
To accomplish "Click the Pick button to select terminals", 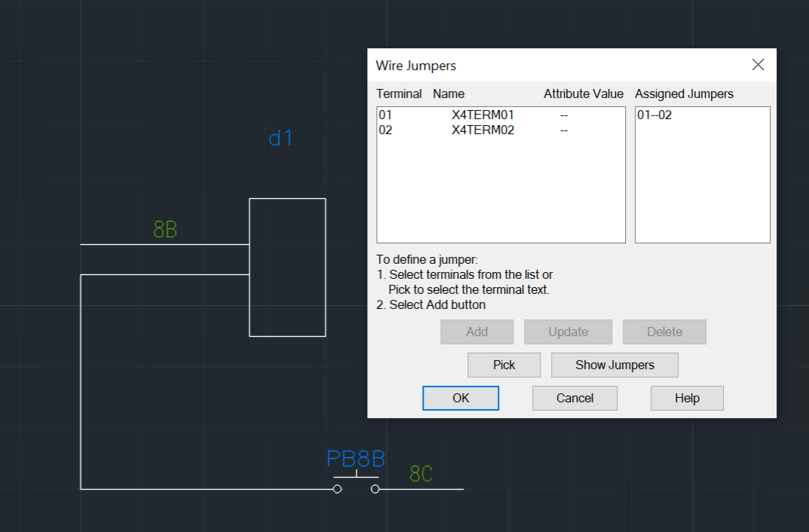I will point(504,365).
